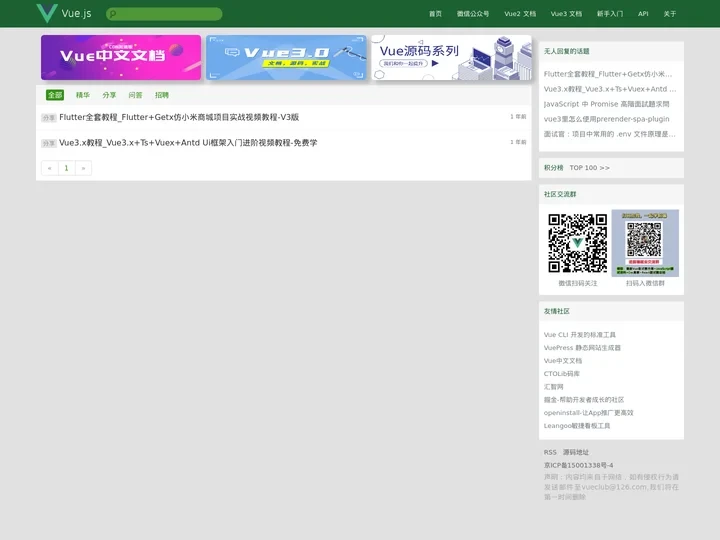The width and height of the screenshot is (720, 540).
Task: Open the 关于 navigation item
Action: pyautogui.click(x=669, y=14)
